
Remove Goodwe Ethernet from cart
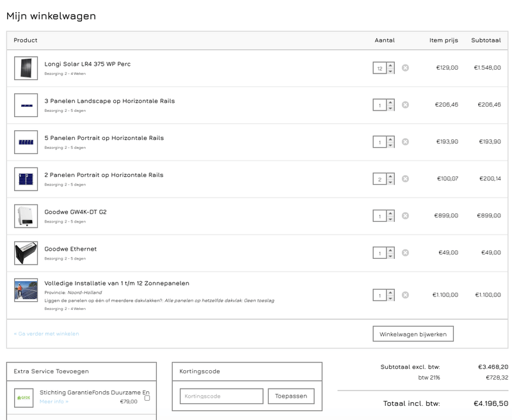[405, 253]
